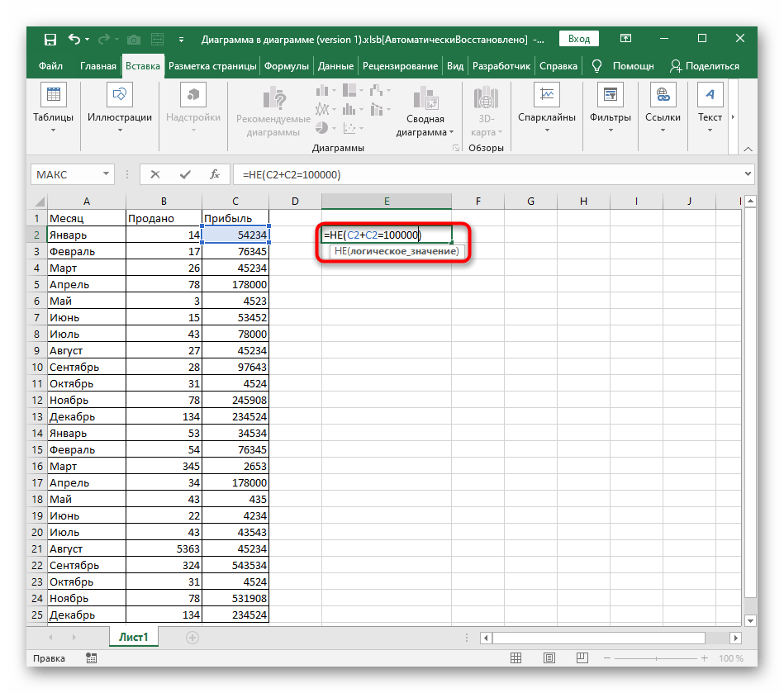
Task: Switch to Page Layout view
Action: tap(549, 658)
